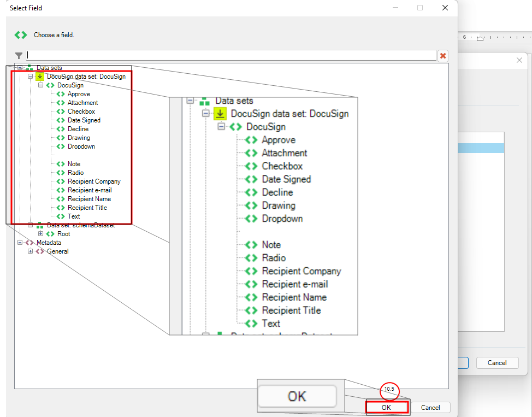Click the Data sets node icon in left tree
532x417 pixels.
(30, 67)
